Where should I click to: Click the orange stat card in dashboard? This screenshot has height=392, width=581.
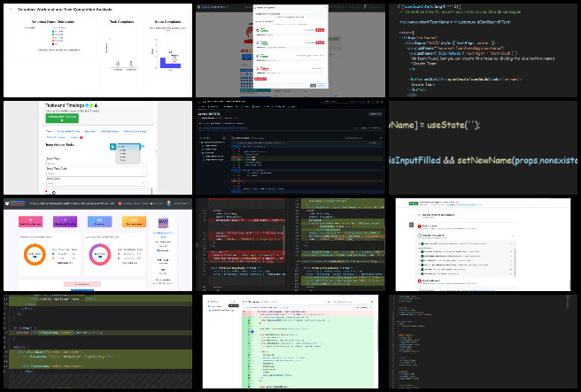[x=134, y=221]
